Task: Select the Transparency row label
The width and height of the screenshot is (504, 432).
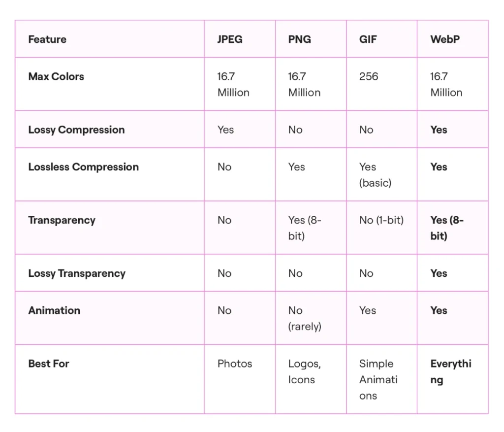Action: (x=62, y=220)
